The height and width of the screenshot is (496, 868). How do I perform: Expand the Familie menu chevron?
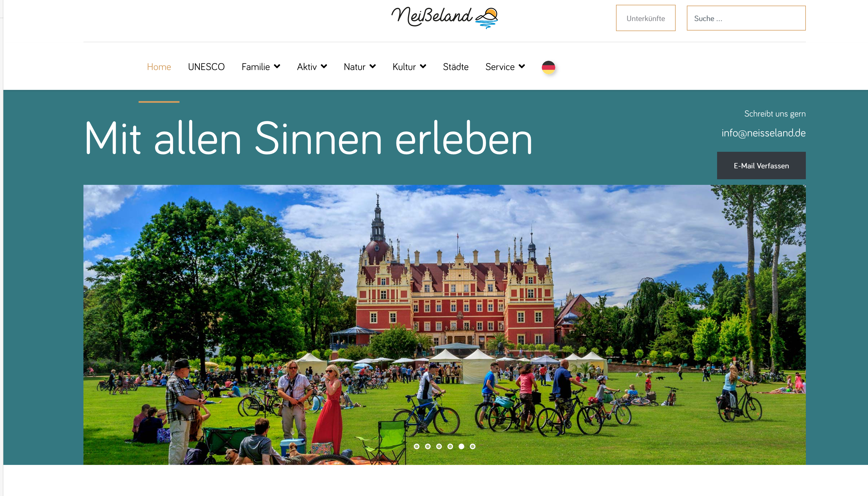click(x=277, y=66)
